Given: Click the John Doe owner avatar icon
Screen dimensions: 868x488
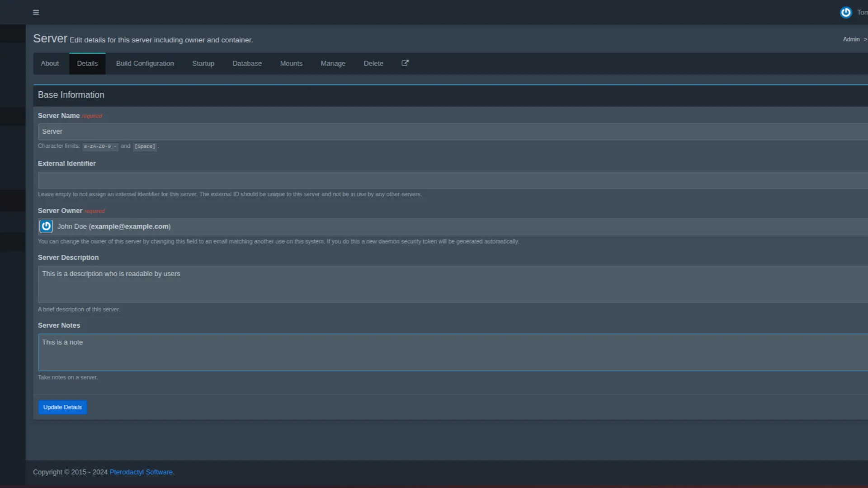Looking at the screenshot, I should coord(46,226).
